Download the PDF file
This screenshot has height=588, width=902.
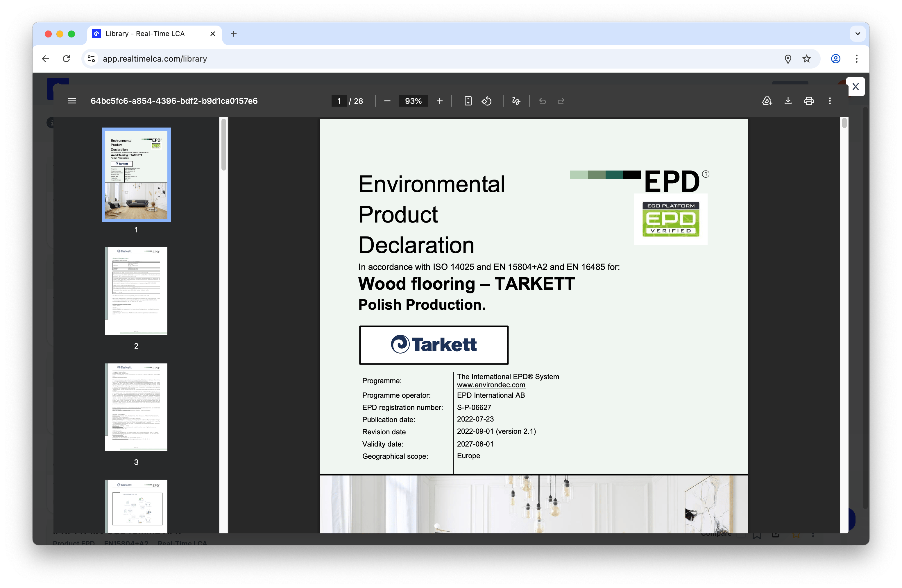coord(788,101)
